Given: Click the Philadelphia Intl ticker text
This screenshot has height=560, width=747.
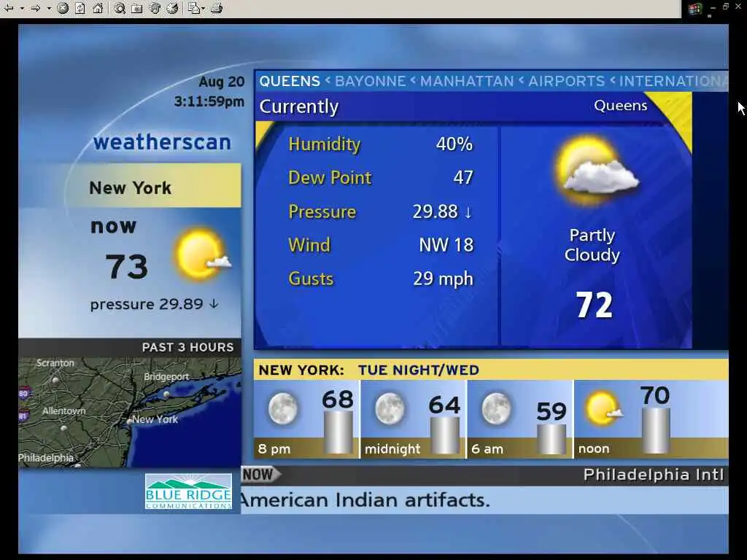Looking at the screenshot, I should tap(654, 474).
